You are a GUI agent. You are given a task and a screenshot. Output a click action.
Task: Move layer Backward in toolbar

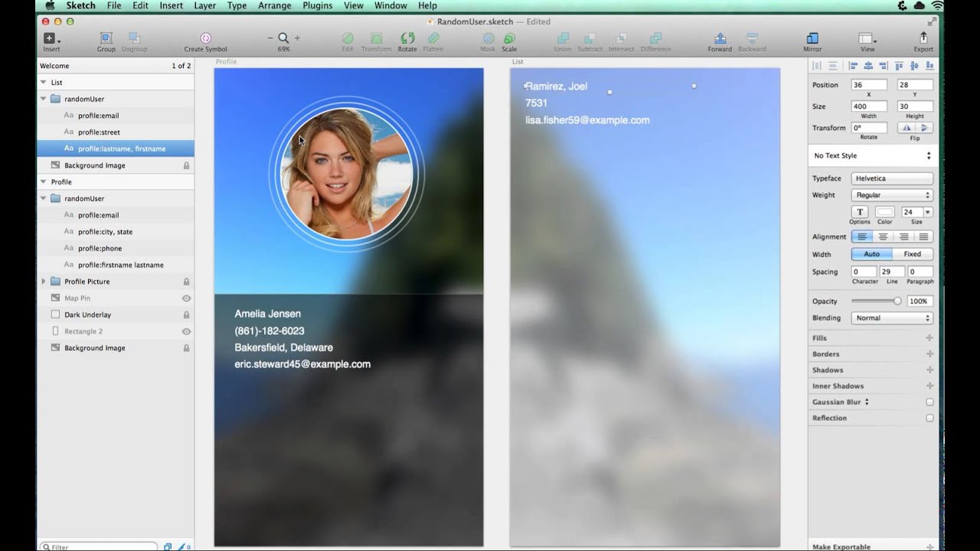click(x=752, y=38)
